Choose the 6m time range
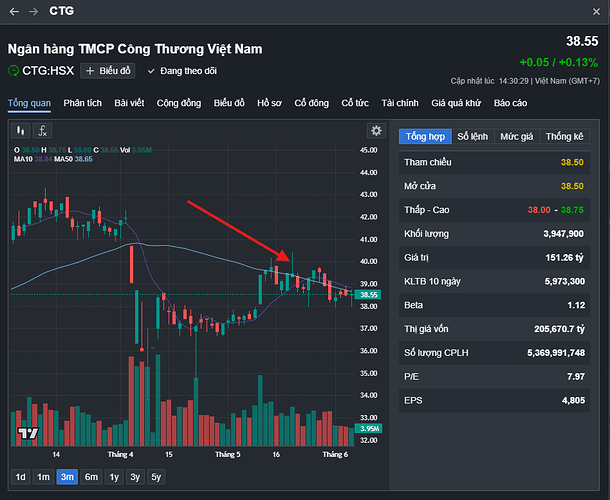Viewport: 610px width, 500px height. 91,477
